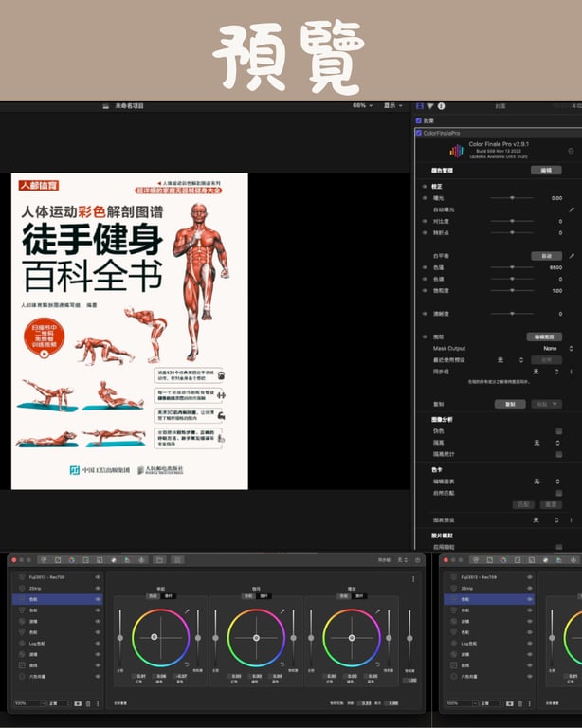
Task: Open the folder icon in layers toolbar
Action: click(159, 560)
